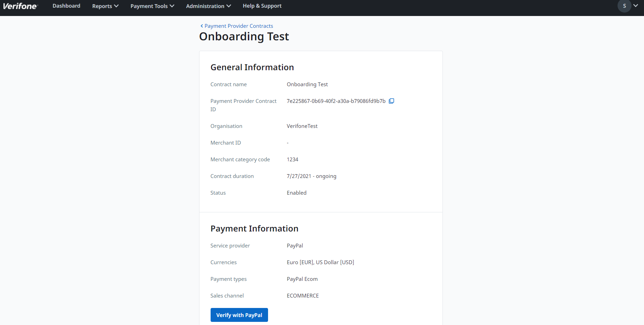Select the Onboarding Test contract name value
The width and height of the screenshot is (644, 325).
coord(307,84)
